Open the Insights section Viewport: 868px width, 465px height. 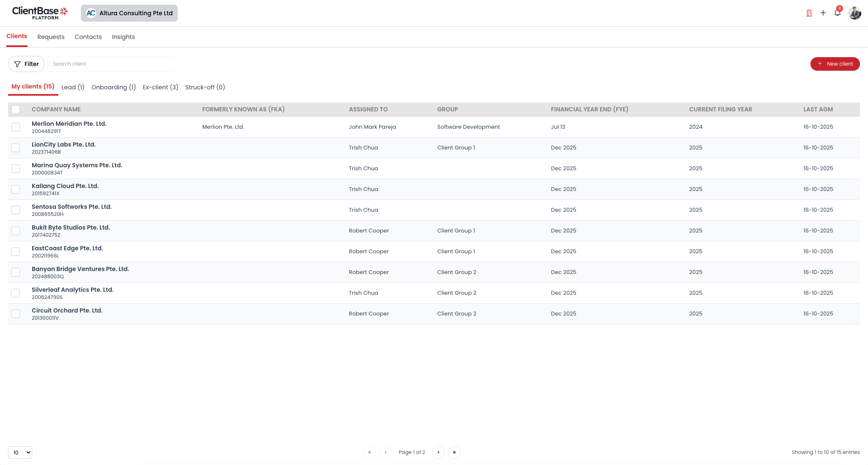point(123,37)
